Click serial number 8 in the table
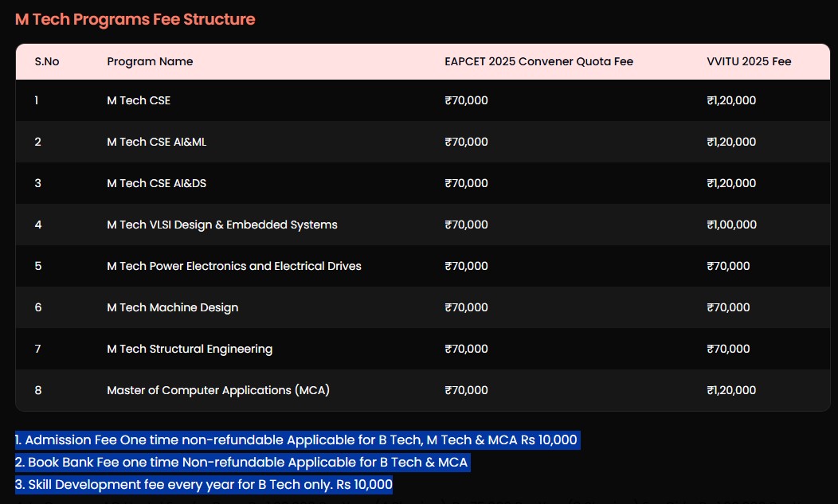 click(x=38, y=390)
